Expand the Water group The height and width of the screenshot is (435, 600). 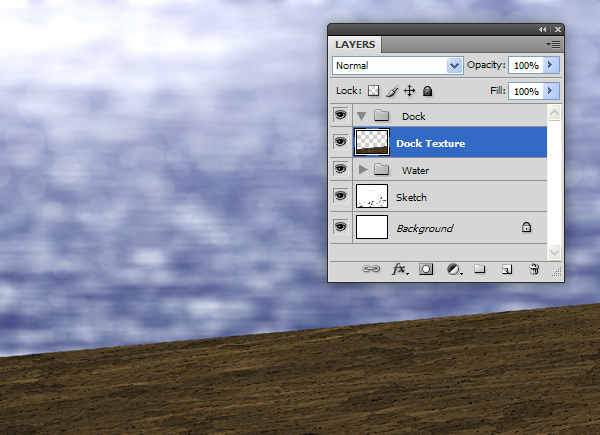click(363, 169)
